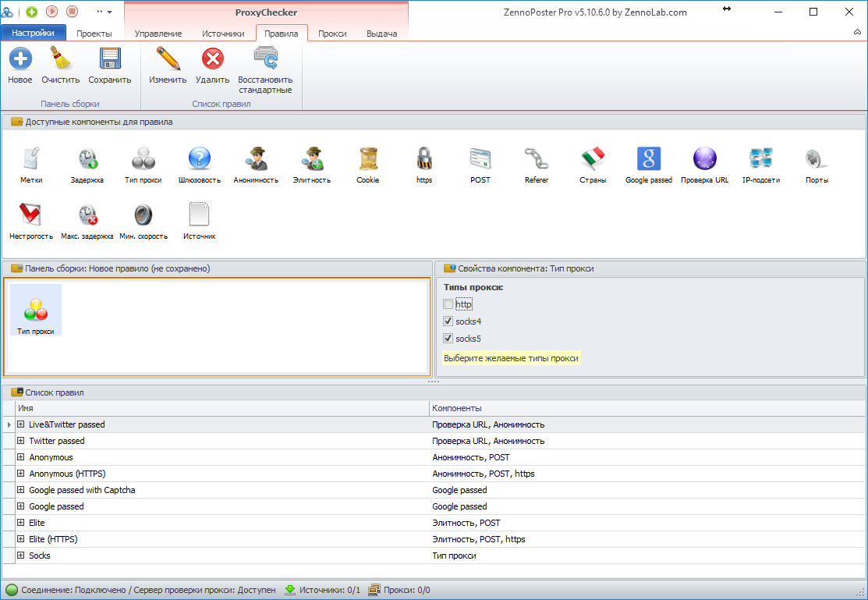868x600 pixels.
Task: Click the Правила tab
Action: [282, 34]
